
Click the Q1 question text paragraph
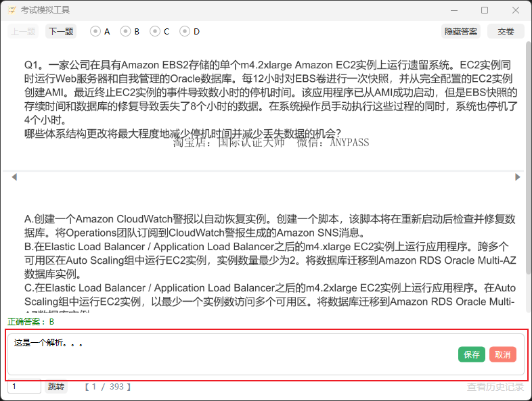point(271,99)
